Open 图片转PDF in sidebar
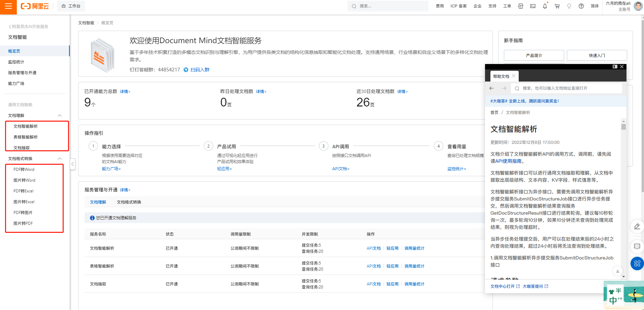The height and width of the screenshot is (310, 644). point(23,223)
